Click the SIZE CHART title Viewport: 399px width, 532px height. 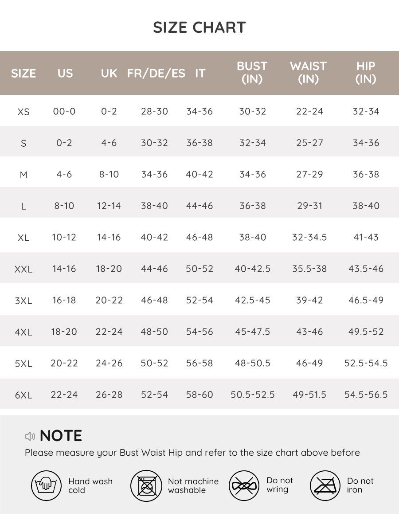click(x=199, y=27)
